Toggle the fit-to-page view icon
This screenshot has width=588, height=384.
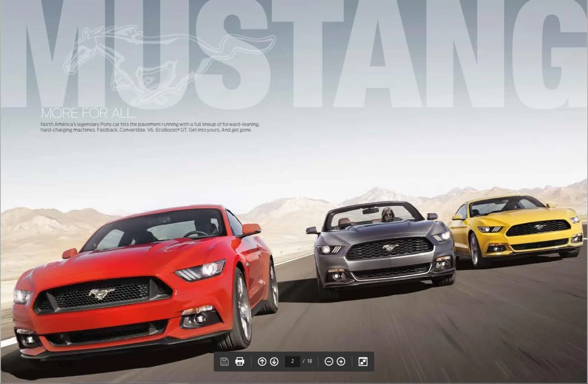[x=363, y=361]
